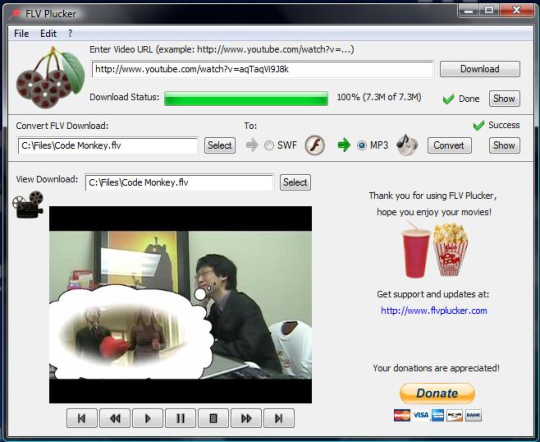Viewport: 540px width, 442px height.
Task: Open the flvplucker.com link
Action: 434,311
